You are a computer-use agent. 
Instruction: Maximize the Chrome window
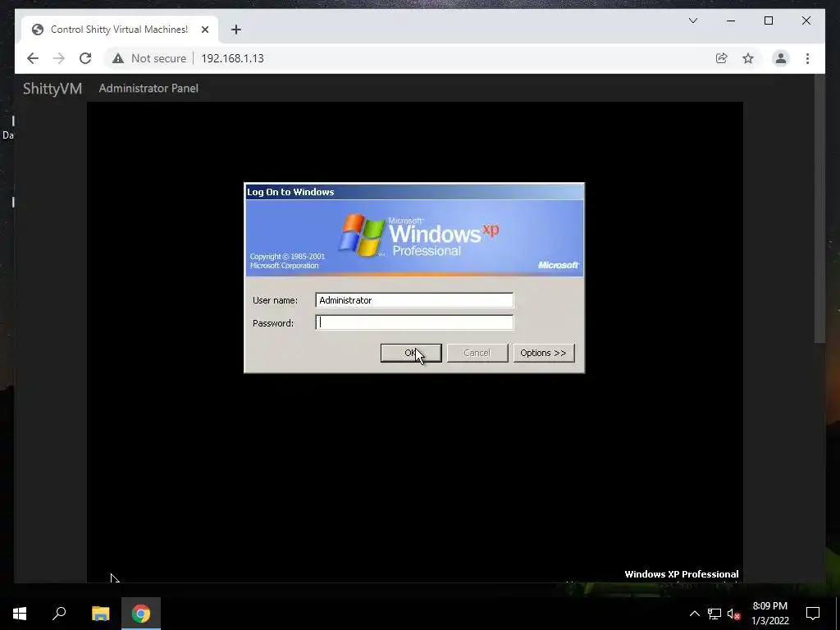(x=768, y=21)
